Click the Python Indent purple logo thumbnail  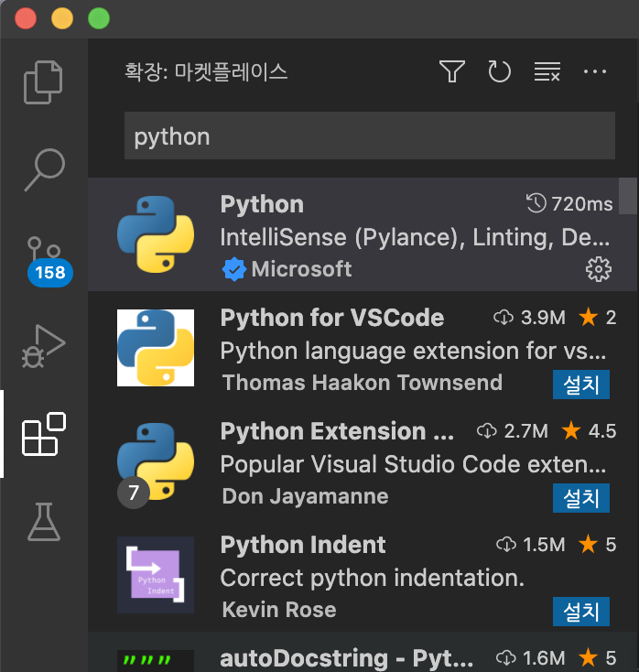156,575
